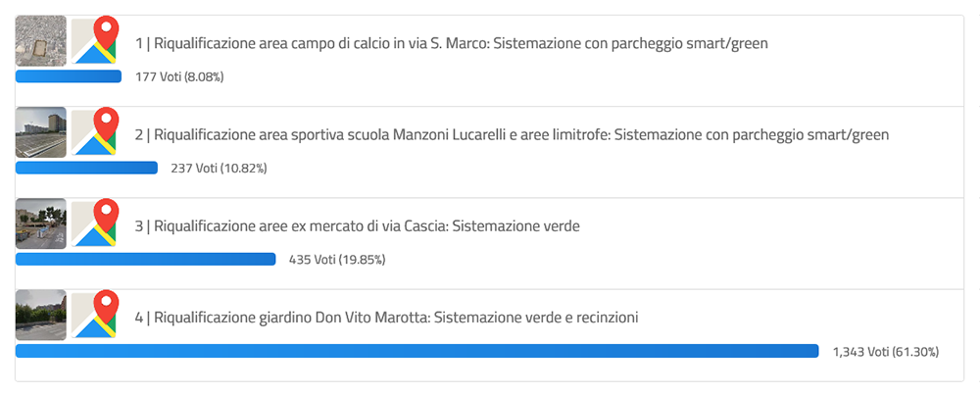Open map icon for scuola Manzoni Lucarelli project

click(95, 132)
